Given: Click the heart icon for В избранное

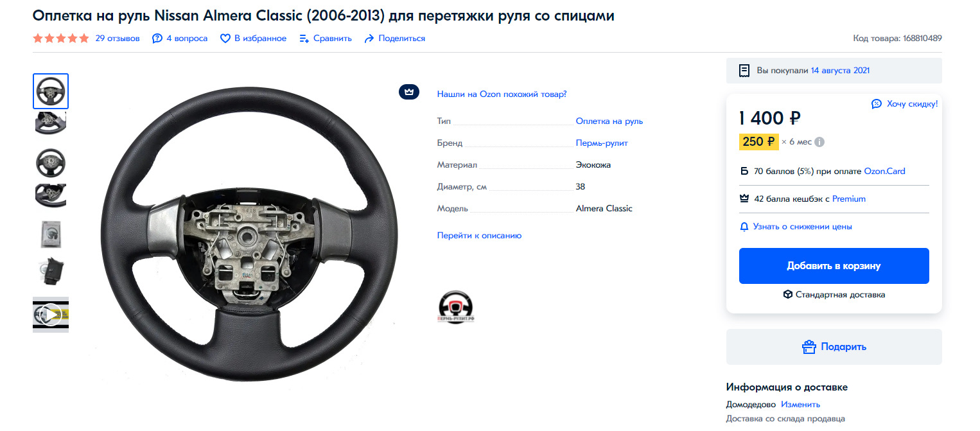Looking at the screenshot, I should (225, 39).
